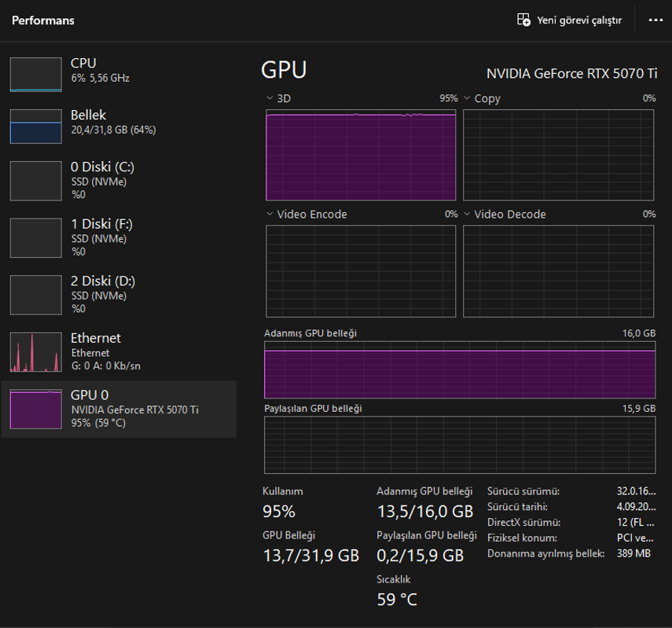Click the 13,5/16,0 GB dedicated memory value
Viewport: 672px width, 628px height.
[425, 512]
